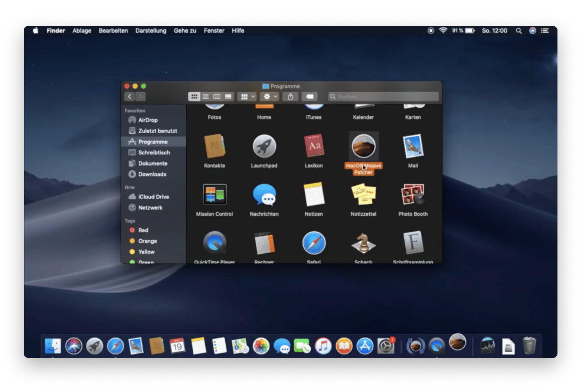Screen dimensions: 579x392
Task: Select the Launchpad icon in Programme window
Action: (x=264, y=146)
